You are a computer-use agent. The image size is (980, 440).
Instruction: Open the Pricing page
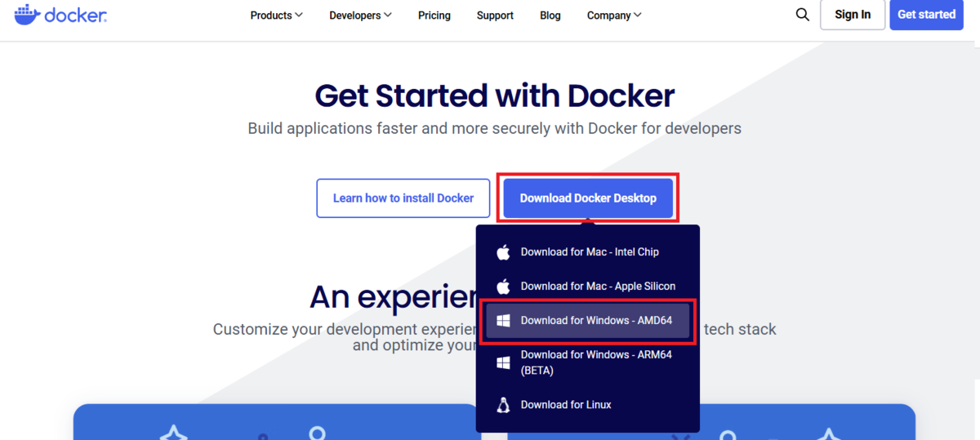434,15
